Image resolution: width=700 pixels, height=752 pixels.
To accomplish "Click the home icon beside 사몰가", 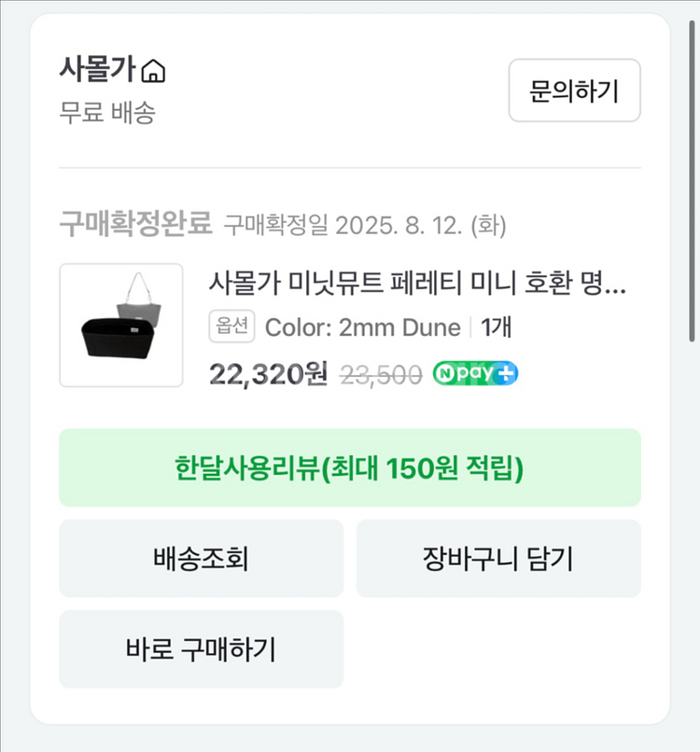I will 155,71.
